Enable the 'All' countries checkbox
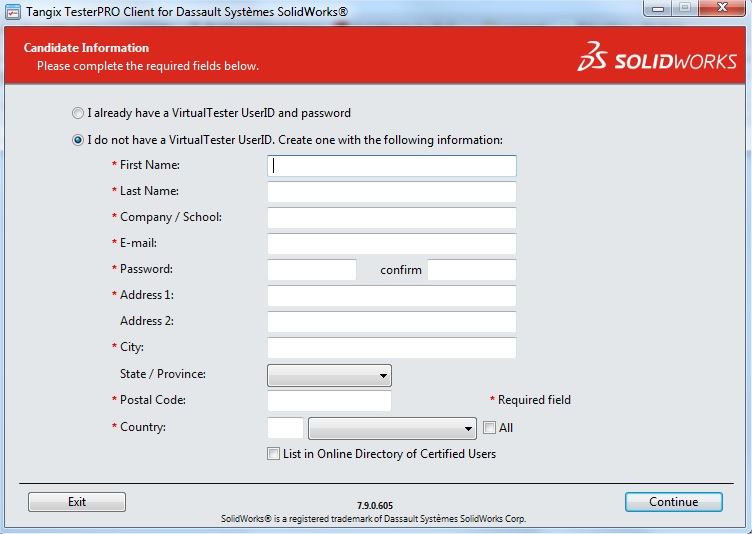Viewport: 752px width, 534px height. pos(489,428)
